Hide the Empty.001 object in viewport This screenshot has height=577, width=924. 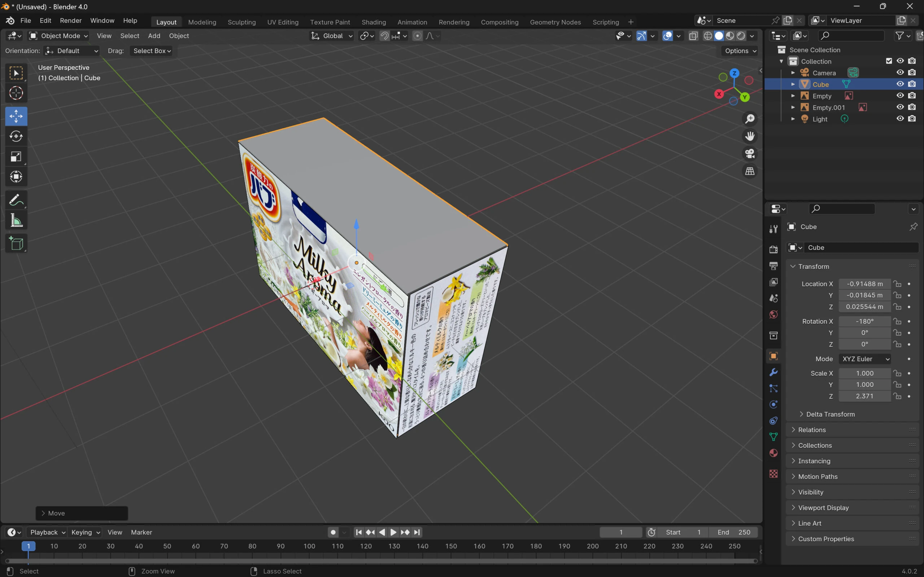point(900,107)
